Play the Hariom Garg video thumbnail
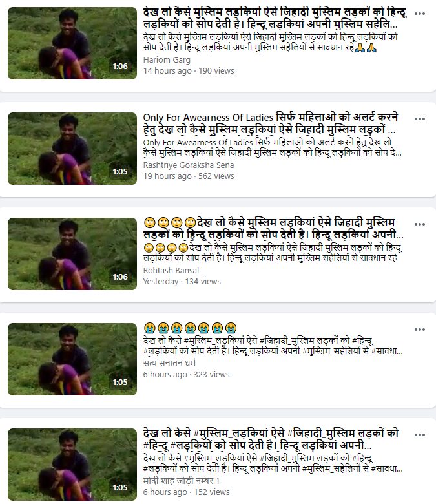436x504 pixels. pyautogui.click(x=72, y=43)
